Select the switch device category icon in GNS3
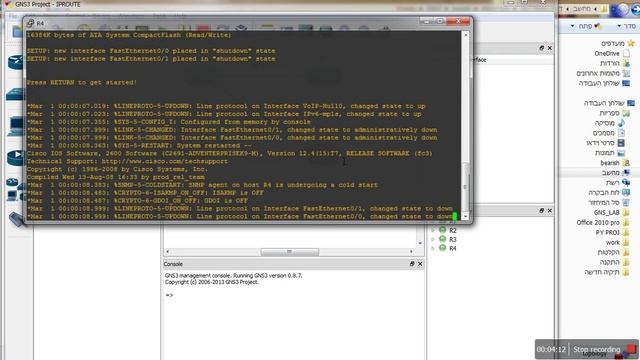The image size is (640, 360). (x=16, y=94)
